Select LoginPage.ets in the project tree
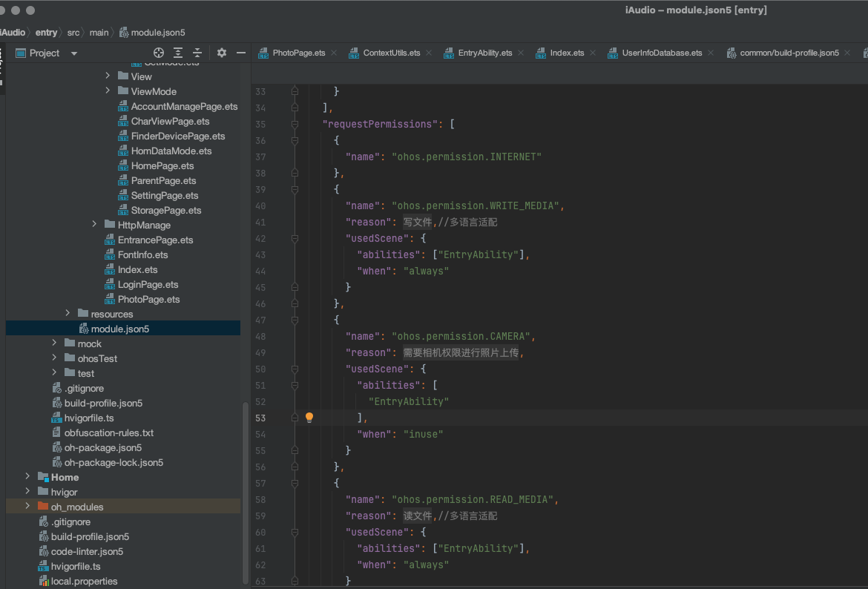The height and width of the screenshot is (589, 868). tap(148, 285)
